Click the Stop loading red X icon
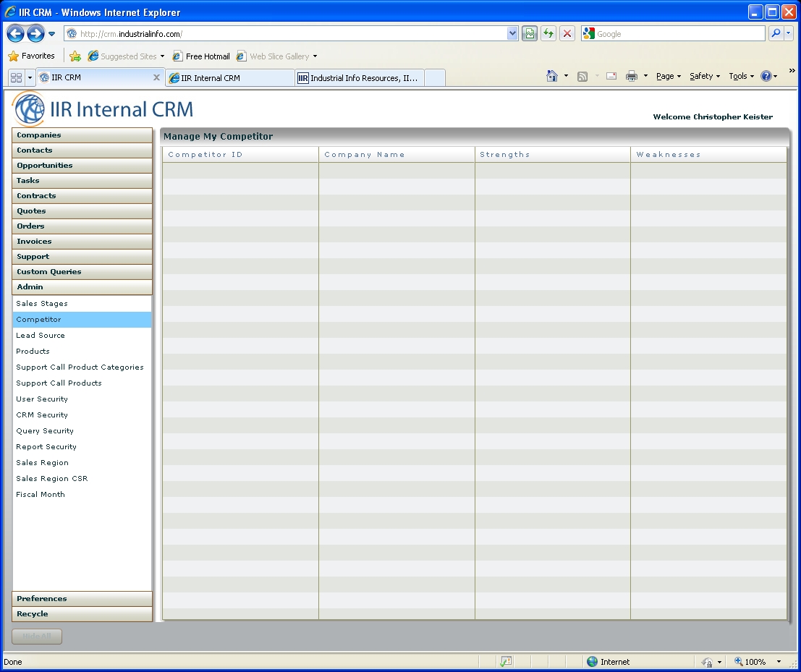 [x=567, y=34]
